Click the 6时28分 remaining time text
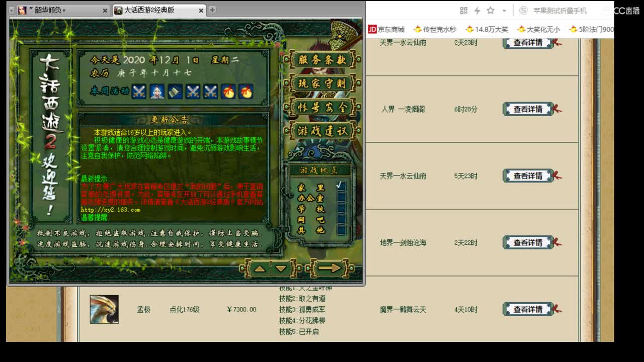The height and width of the screenshot is (362, 644). pyautogui.click(x=466, y=109)
